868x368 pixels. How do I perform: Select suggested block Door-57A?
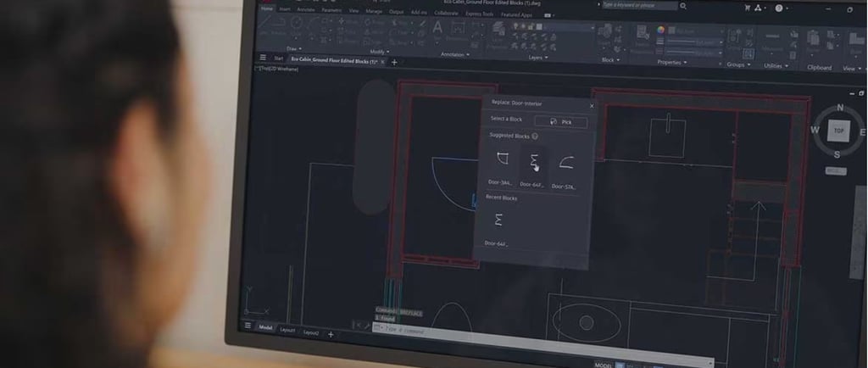point(565,170)
